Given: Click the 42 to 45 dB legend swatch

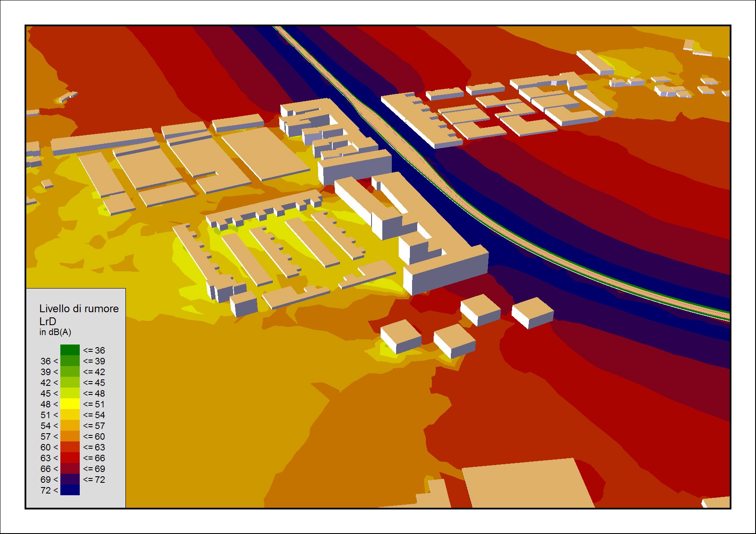Looking at the screenshot, I should pyautogui.click(x=70, y=382).
